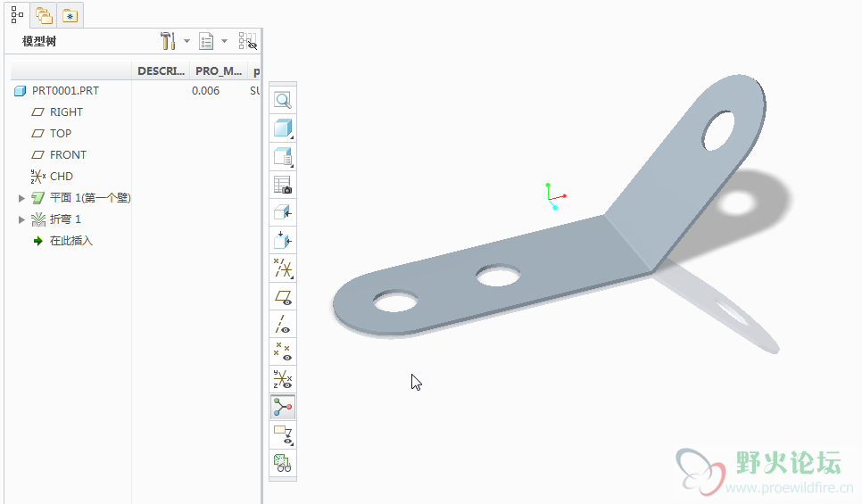Select the CHD coordinate system
This screenshot has width=862, height=504.
click(x=61, y=177)
